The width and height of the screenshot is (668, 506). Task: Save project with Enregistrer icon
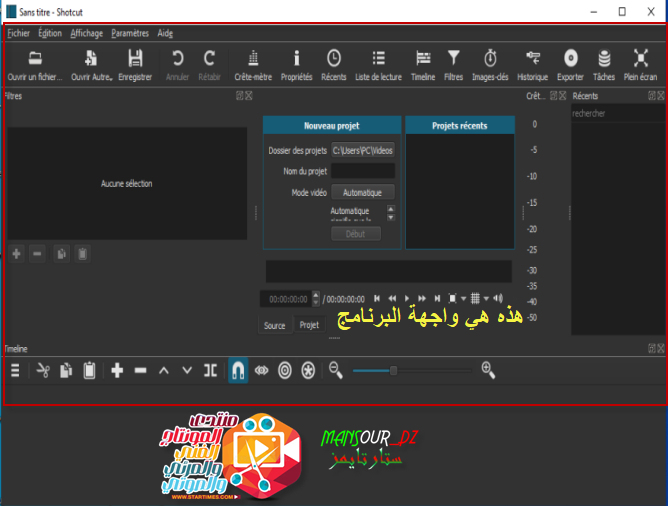coord(135,65)
